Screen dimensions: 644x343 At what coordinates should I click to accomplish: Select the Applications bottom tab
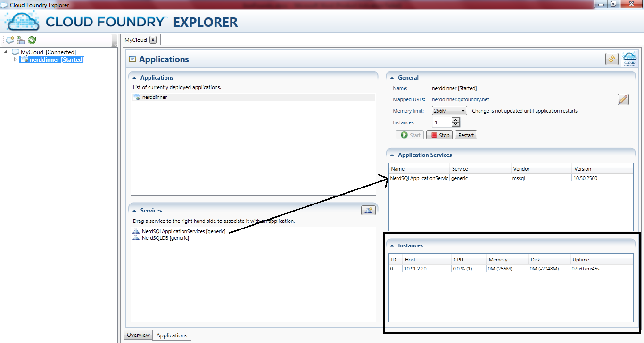(x=172, y=335)
